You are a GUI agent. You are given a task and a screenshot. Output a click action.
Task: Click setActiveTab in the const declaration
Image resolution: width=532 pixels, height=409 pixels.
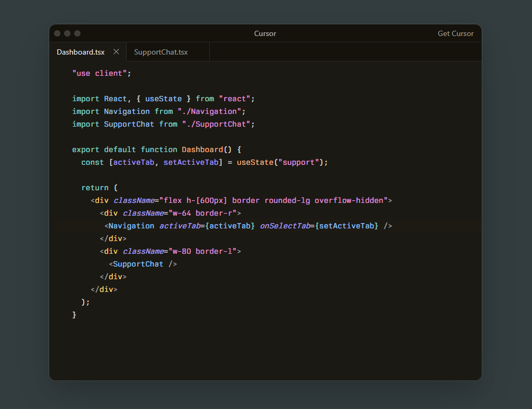tap(191, 162)
